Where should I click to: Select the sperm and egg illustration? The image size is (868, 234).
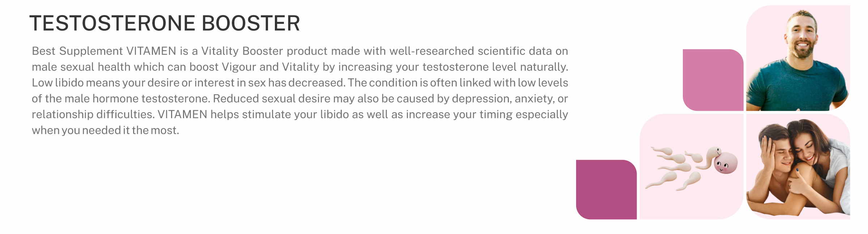point(692,166)
